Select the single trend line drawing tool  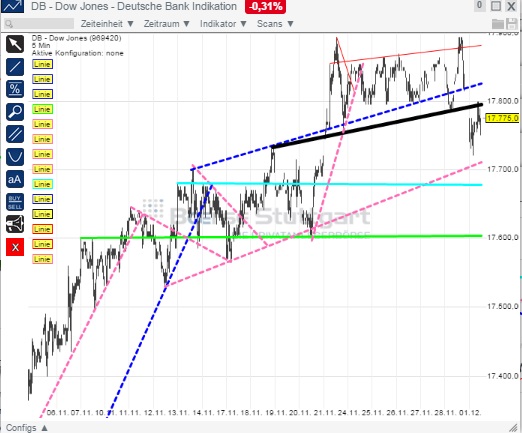point(15,67)
